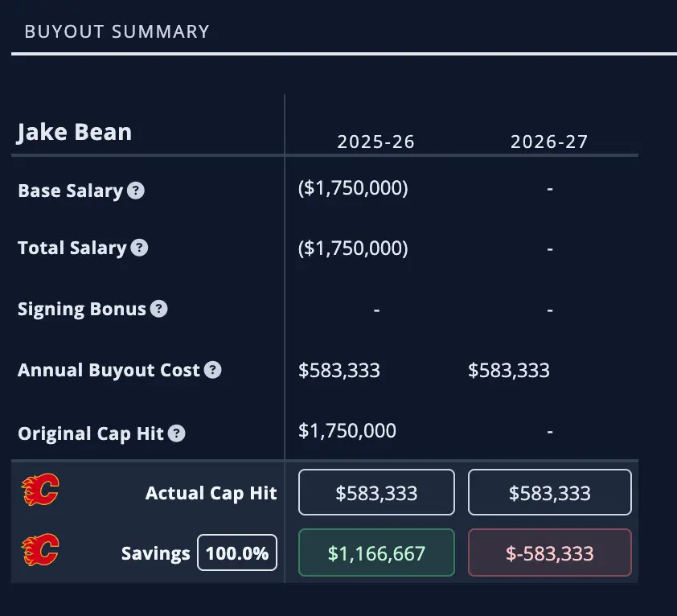The height and width of the screenshot is (616, 677).
Task: Select the 2025-26 Actual Cap Hit box
Action: tap(376, 492)
